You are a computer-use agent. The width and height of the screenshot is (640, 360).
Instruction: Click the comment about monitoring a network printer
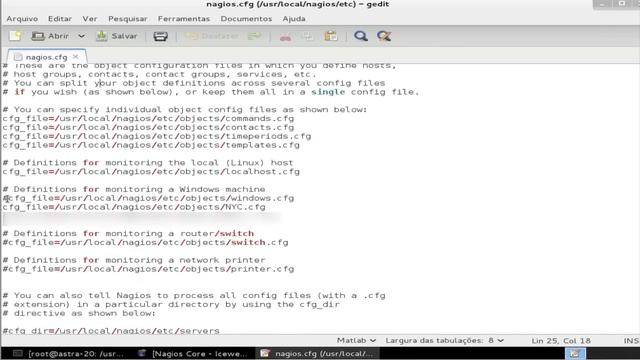click(x=134, y=260)
